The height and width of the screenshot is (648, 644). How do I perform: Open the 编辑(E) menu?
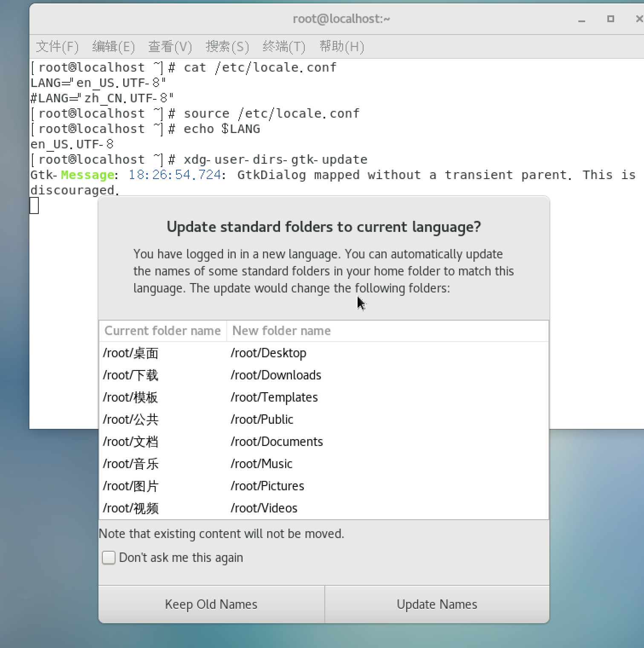(x=113, y=46)
